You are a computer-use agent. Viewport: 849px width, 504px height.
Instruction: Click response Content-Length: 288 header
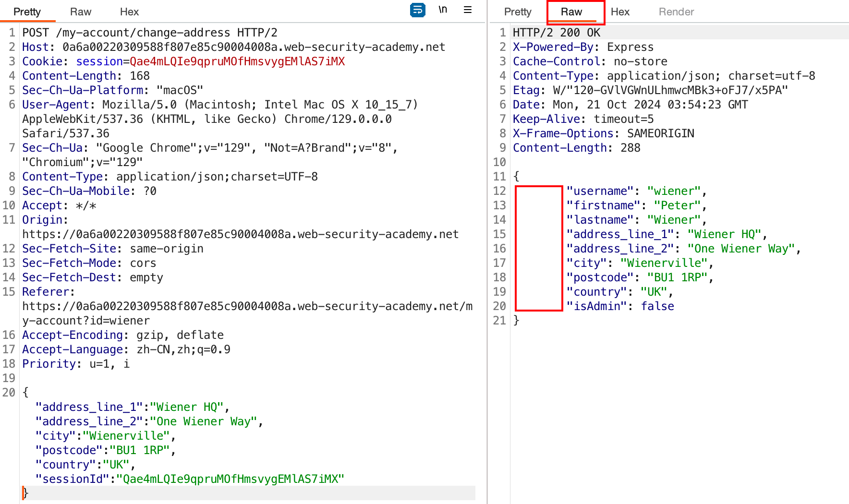coord(577,148)
